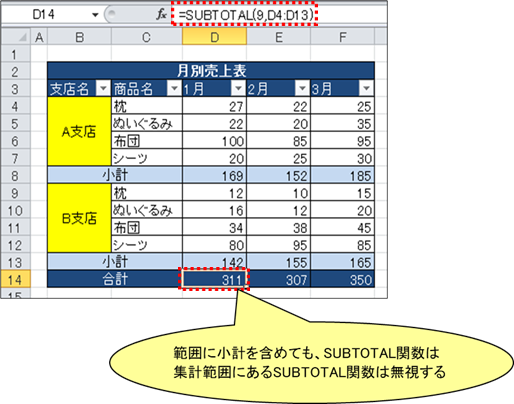
Task: Click the fx insert function icon
Action: [161, 14]
